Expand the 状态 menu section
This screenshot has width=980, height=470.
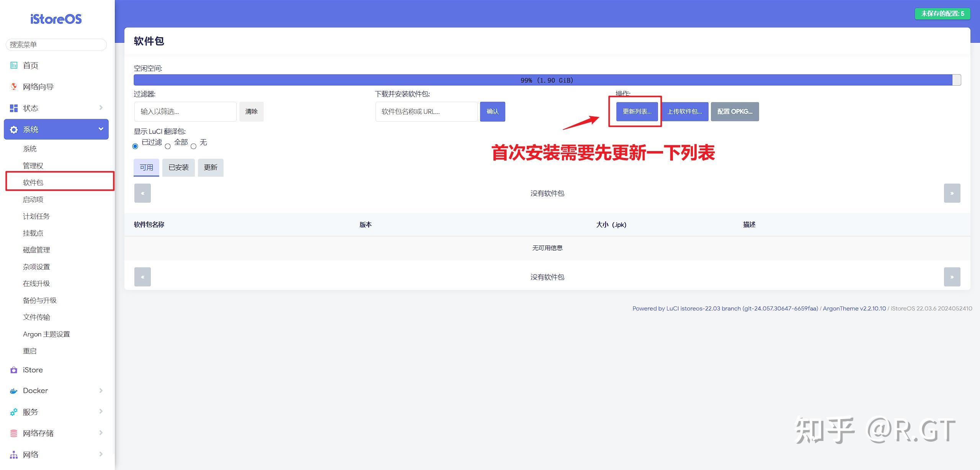coord(101,108)
